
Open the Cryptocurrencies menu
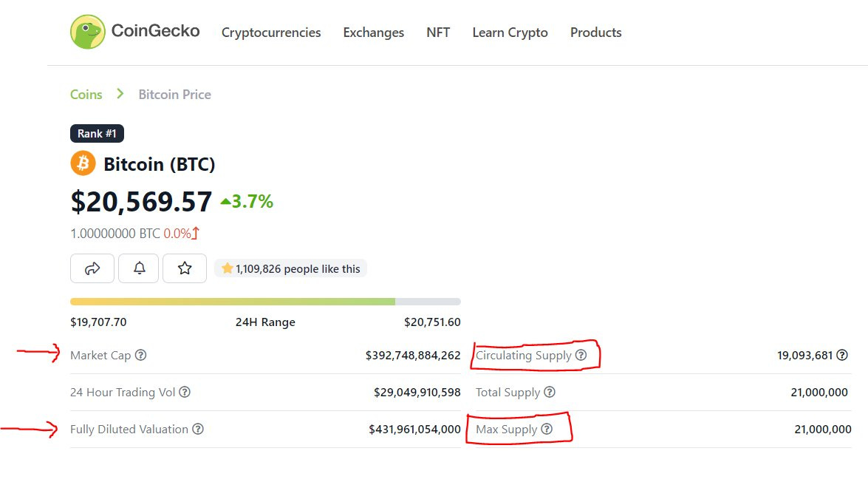[x=271, y=33]
